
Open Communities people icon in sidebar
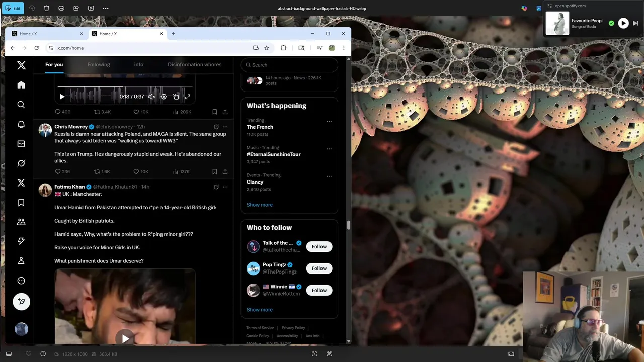(21, 222)
